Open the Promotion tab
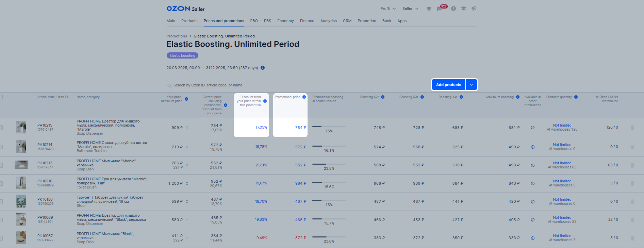 coord(367,21)
